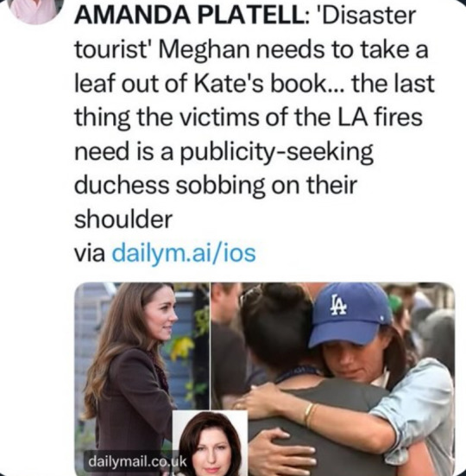466x476 pixels.
Task: Click 'duchess sobbing on their' text line
Action: 216,185
